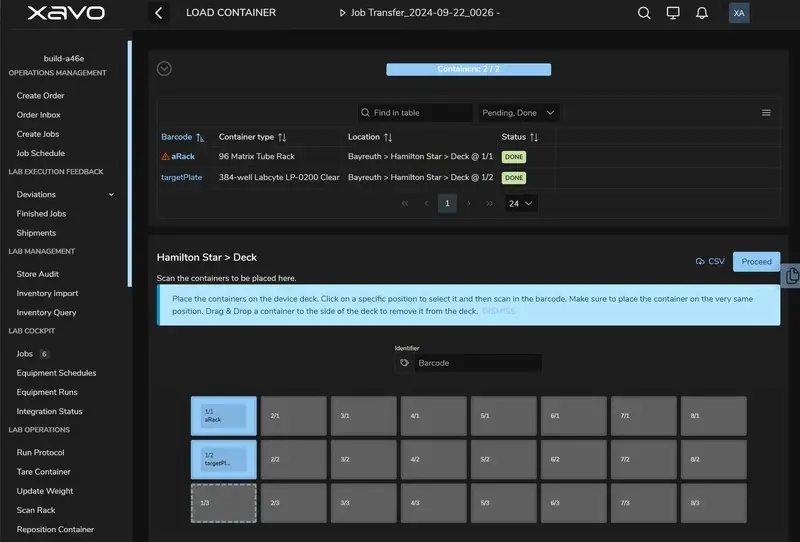Click the Job Transfer_2024-09-22_0026 title
Screen dimensions: 800x542
point(422,13)
